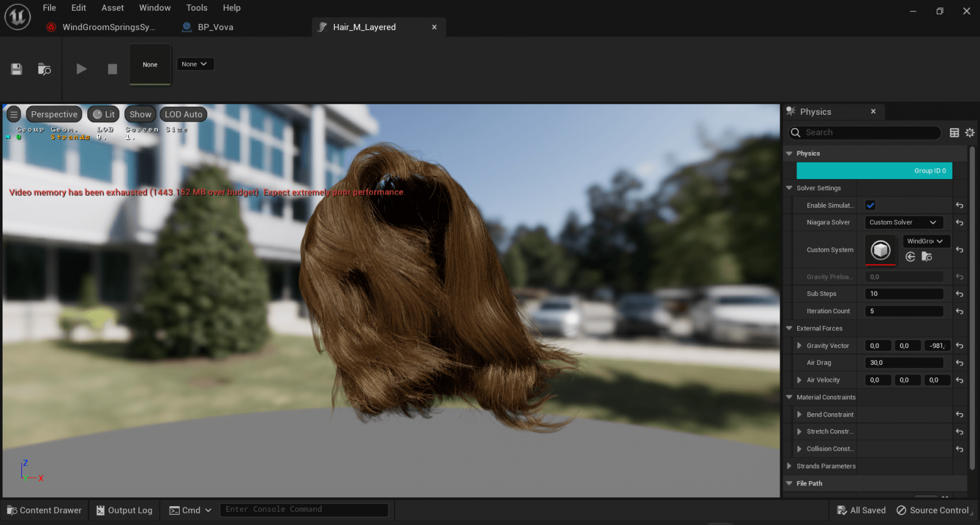
Task: Expand the Air Velocity row
Action: tap(799, 380)
